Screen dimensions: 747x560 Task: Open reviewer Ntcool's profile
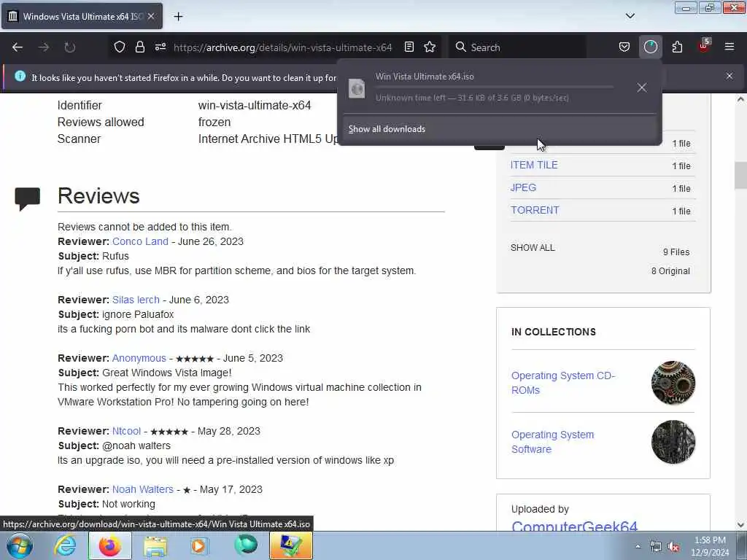[126, 431]
